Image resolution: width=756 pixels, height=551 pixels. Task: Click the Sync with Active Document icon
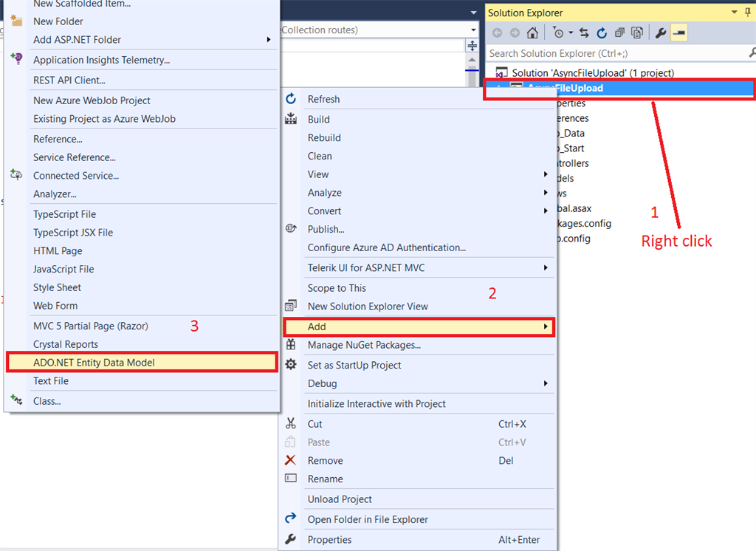click(585, 32)
